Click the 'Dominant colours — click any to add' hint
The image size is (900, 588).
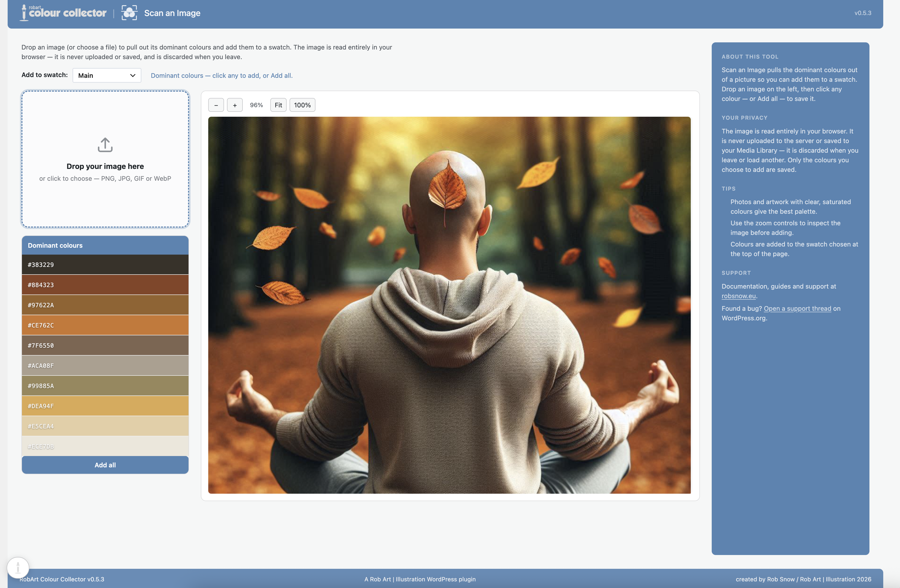pyautogui.click(x=222, y=76)
